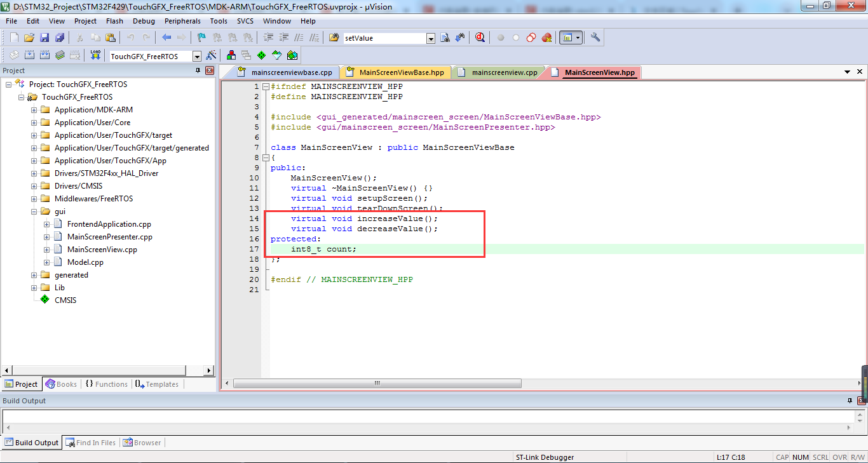Click the Manage Run-Time Environment green diamond
Viewport: 868px width, 463px height.
coord(262,56)
